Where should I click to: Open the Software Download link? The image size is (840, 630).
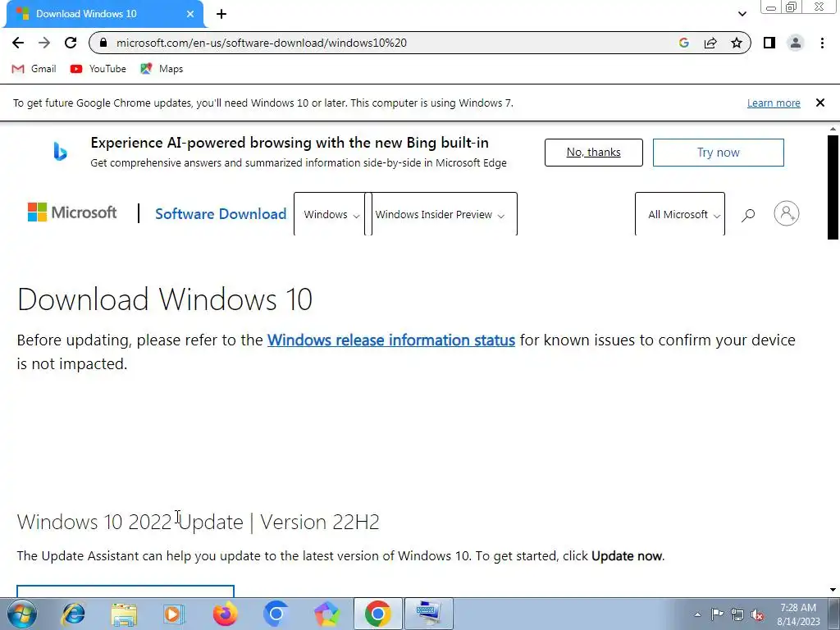tap(221, 214)
